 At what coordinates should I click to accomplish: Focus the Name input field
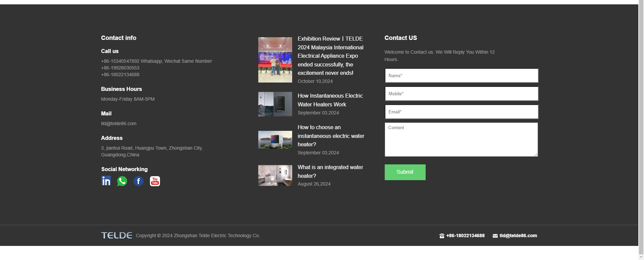[461, 75]
